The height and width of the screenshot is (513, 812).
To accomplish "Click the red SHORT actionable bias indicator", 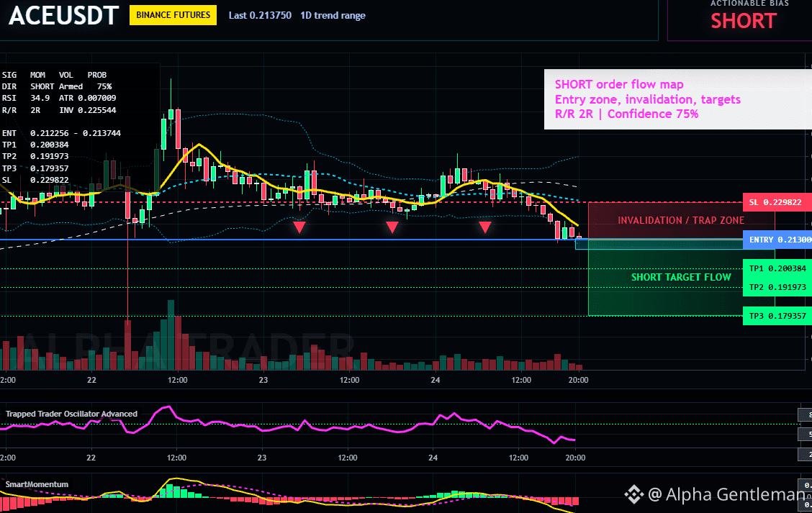I will pyautogui.click(x=743, y=21).
